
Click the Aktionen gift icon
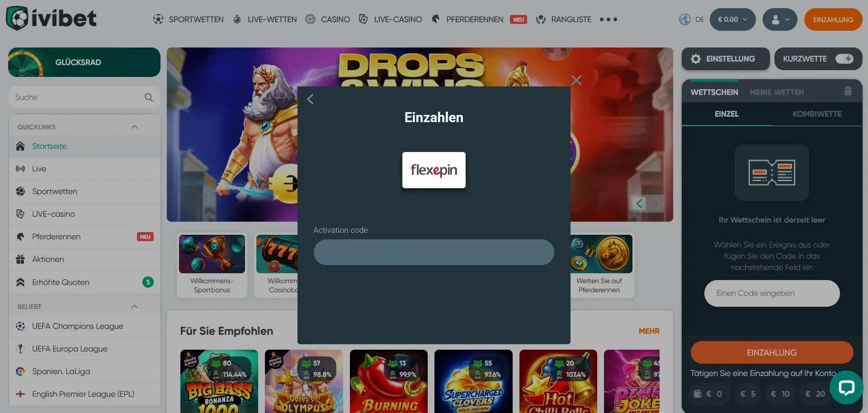pos(20,259)
